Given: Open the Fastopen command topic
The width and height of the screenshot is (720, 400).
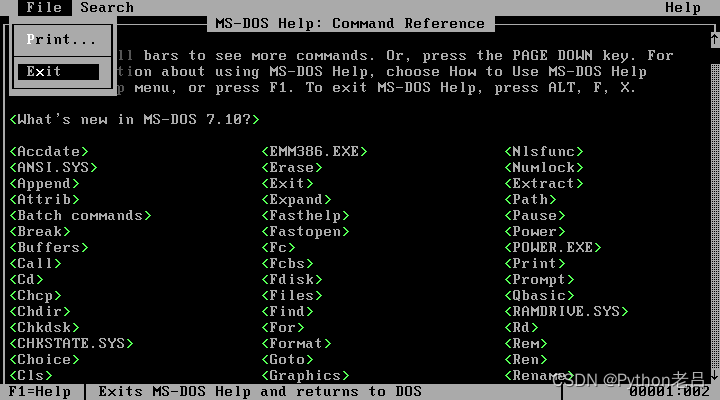Looking at the screenshot, I should click(305, 231).
